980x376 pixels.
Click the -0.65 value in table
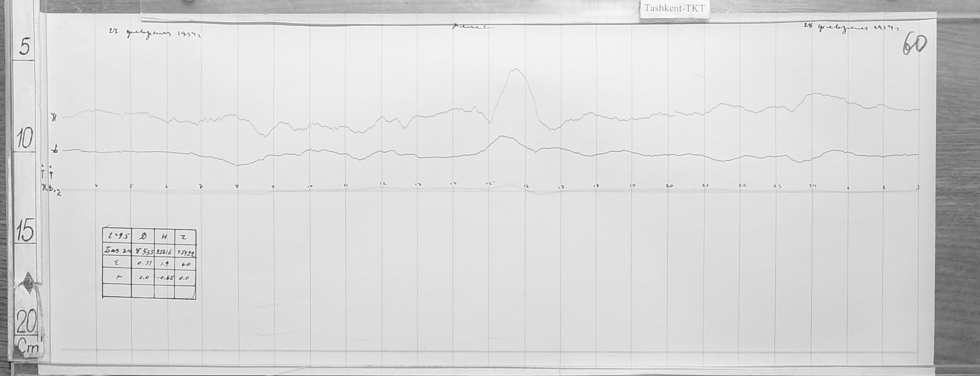pyautogui.click(x=164, y=278)
